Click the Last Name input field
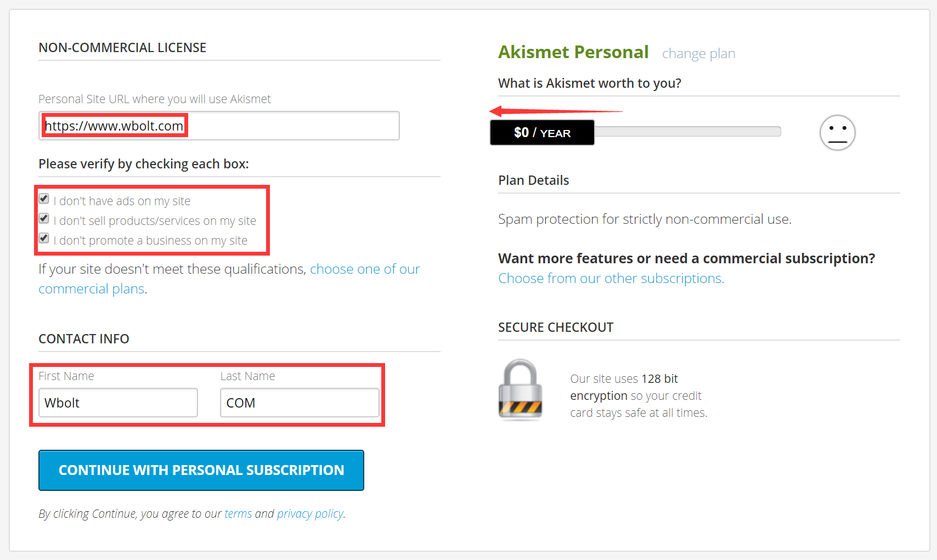 [x=300, y=403]
